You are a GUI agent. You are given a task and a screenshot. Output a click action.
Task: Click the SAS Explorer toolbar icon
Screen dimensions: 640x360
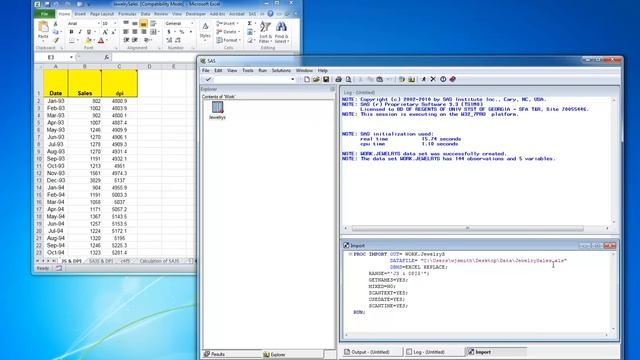pyautogui.click(x=411, y=79)
